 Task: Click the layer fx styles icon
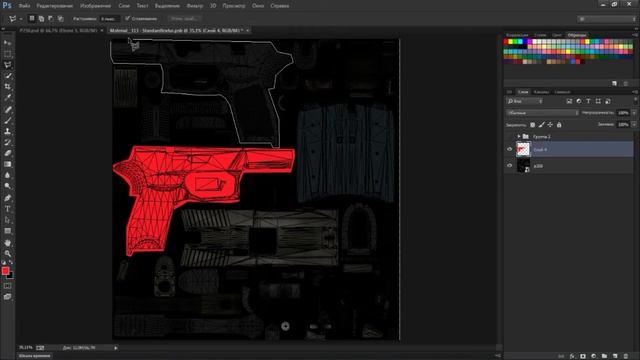pyautogui.click(x=572, y=356)
